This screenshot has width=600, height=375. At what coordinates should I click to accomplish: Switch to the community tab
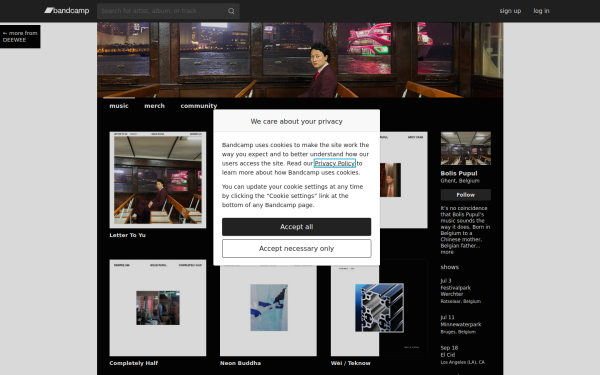point(199,106)
